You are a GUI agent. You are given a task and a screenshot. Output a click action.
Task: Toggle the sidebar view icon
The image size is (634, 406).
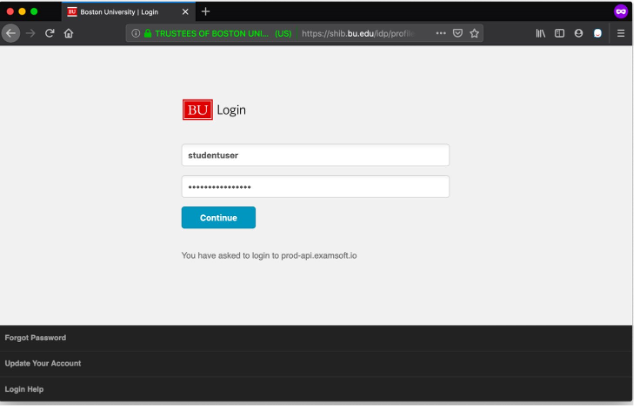coord(559,33)
